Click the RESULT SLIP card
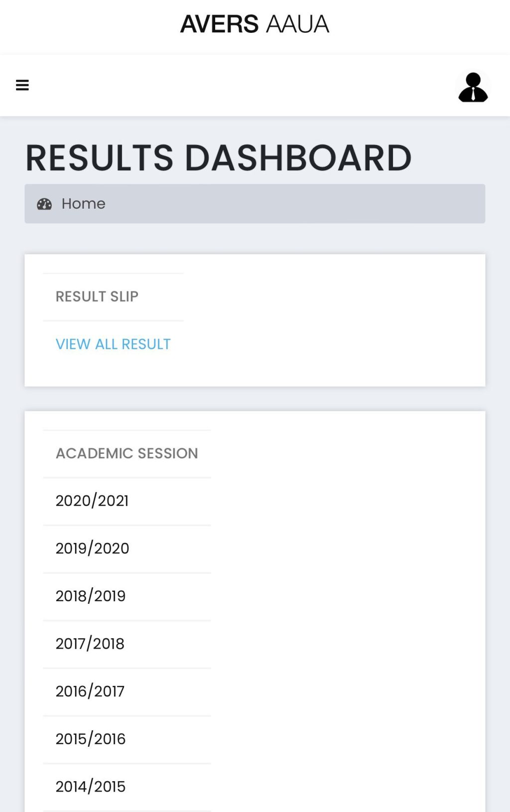This screenshot has height=812, width=510. [255, 320]
